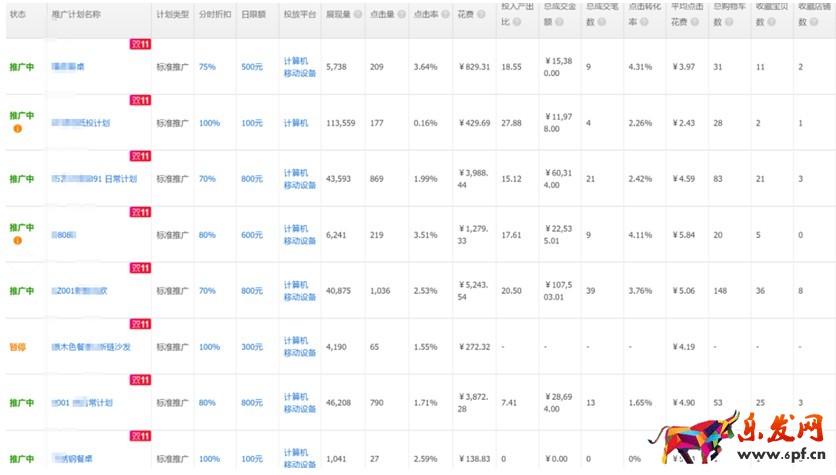Click orange warning icon in 托投计划 row
The width and height of the screenshot is (836, 475).
(17, 129)
